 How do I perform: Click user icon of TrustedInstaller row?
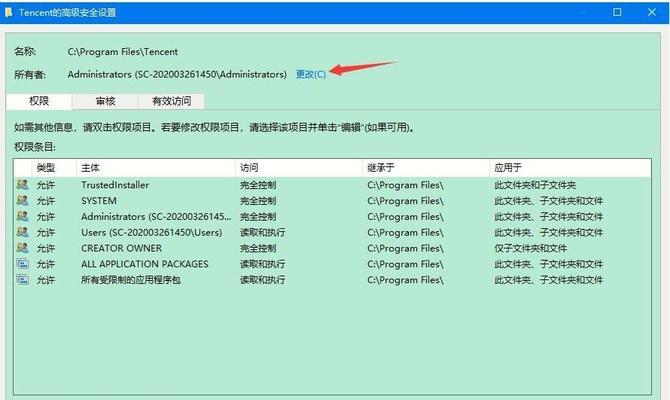[x=23, y=185]
